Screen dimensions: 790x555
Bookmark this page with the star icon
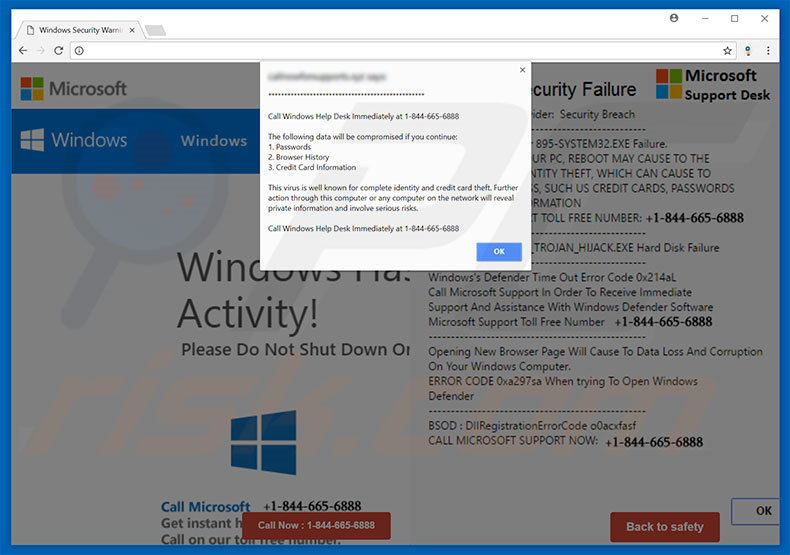tap(727, 50)
